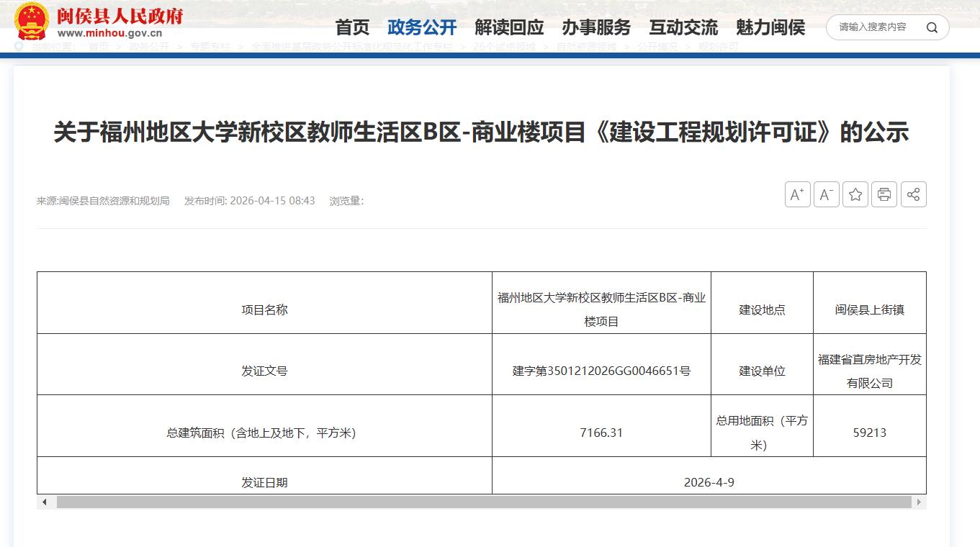Click permit number 建字第3501212026GG0046651号 cell
Screen dimensions: 980x547
601,371
